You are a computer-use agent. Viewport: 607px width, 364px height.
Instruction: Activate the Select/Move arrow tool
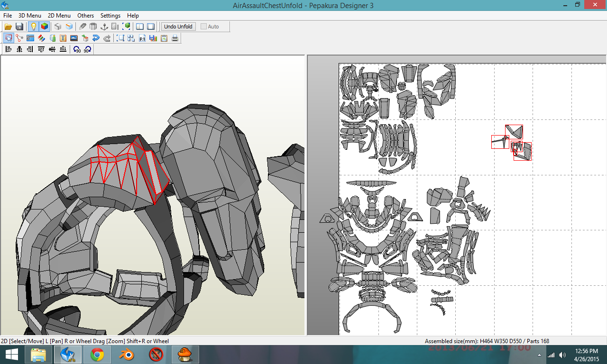(x=9, y=38)
